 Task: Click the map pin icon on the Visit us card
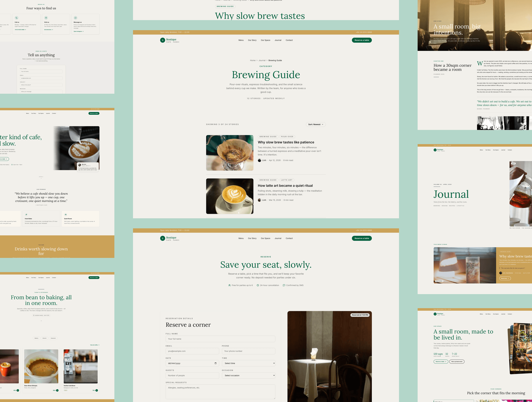click(46, 18)
